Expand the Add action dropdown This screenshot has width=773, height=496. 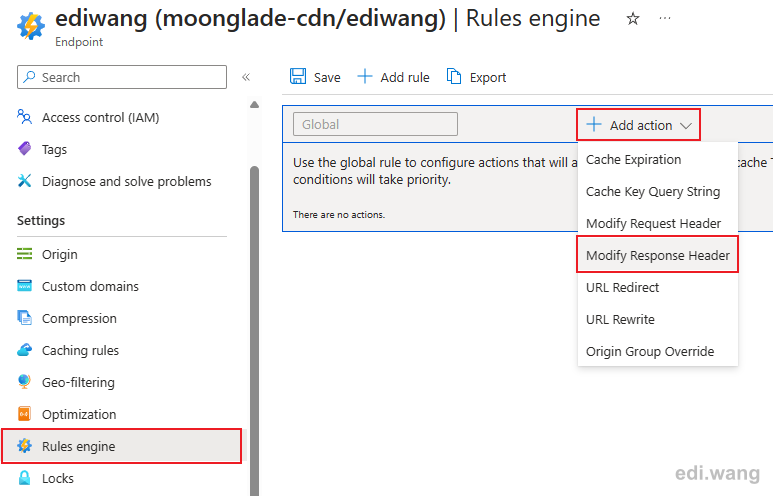[x=638, y=125]
